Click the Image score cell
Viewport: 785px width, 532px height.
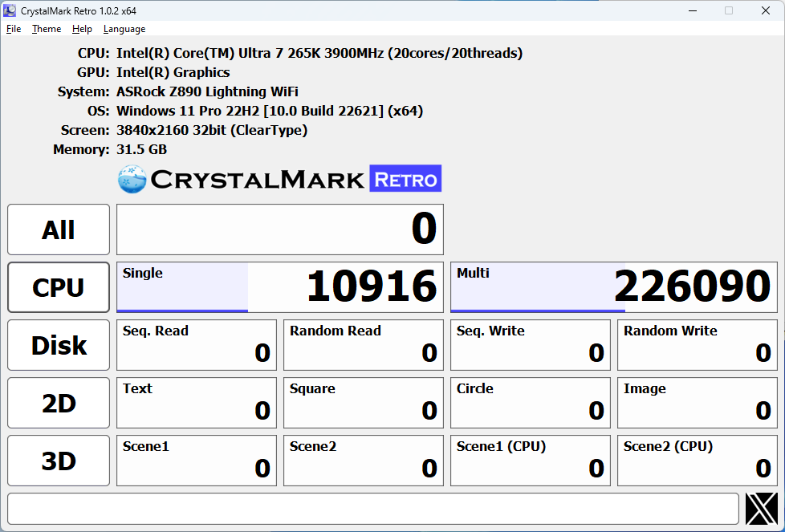698,403
